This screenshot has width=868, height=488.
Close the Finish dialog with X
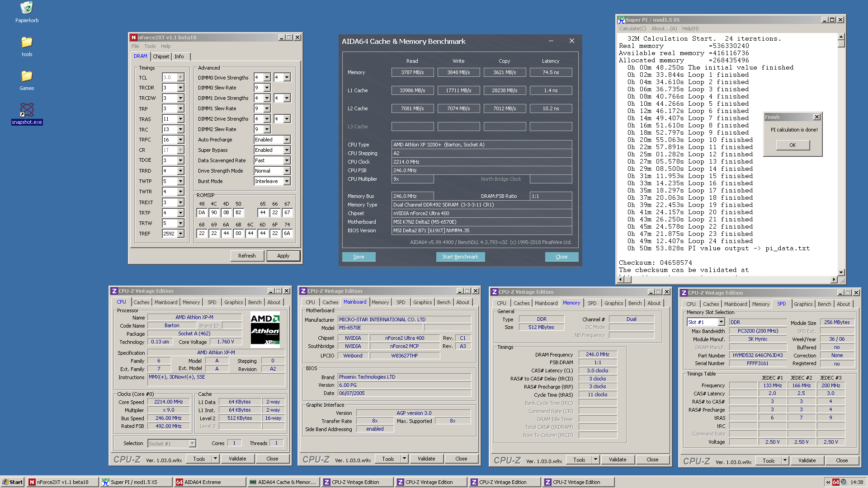[816, 117]
